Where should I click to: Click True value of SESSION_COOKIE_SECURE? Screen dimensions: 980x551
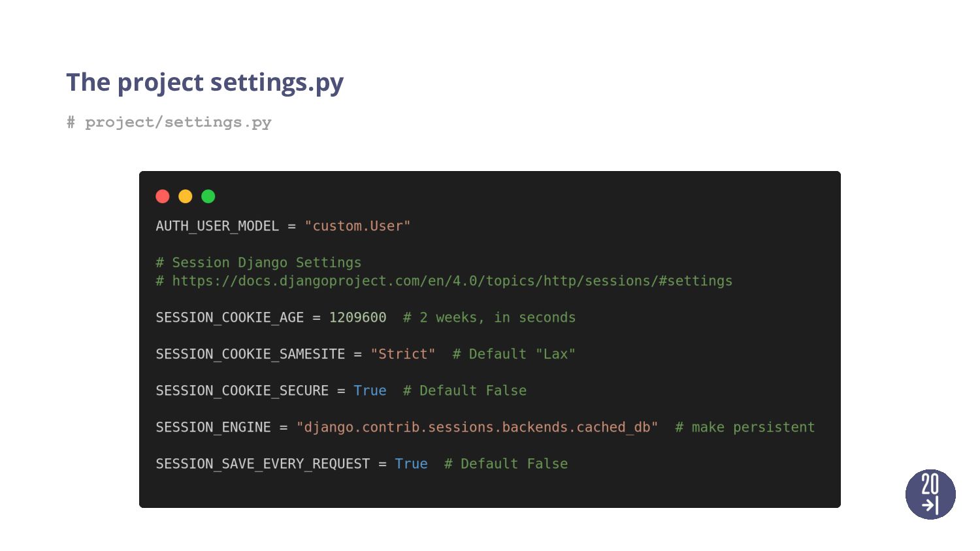pyautogui.click(x=370, y=390)
